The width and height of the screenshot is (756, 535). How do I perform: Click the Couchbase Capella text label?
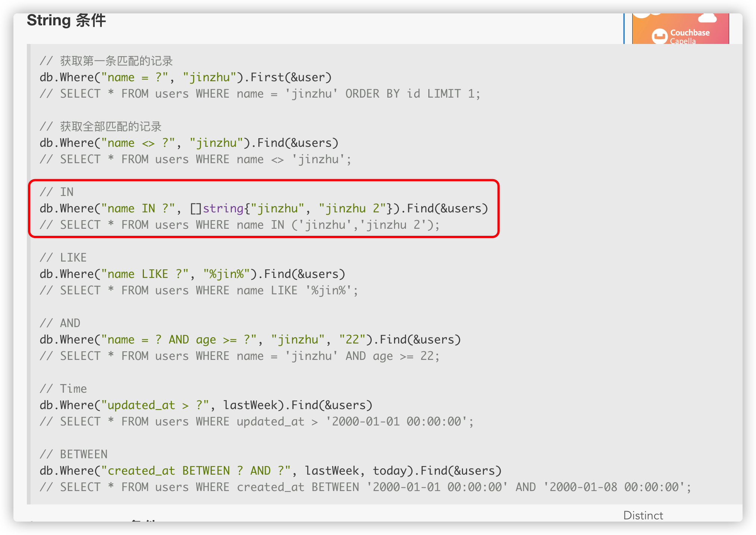click(690, 36)
